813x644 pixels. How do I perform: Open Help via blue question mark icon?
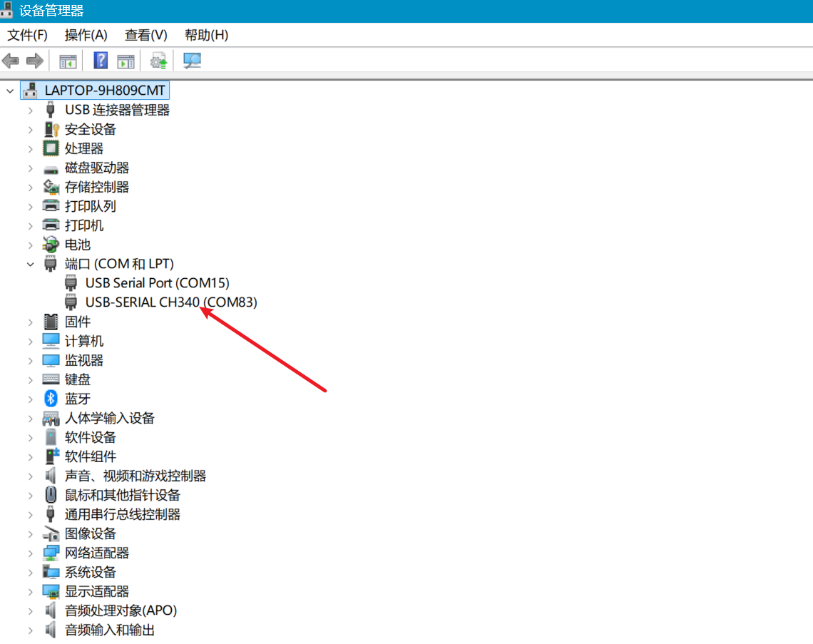coord(101,61)
